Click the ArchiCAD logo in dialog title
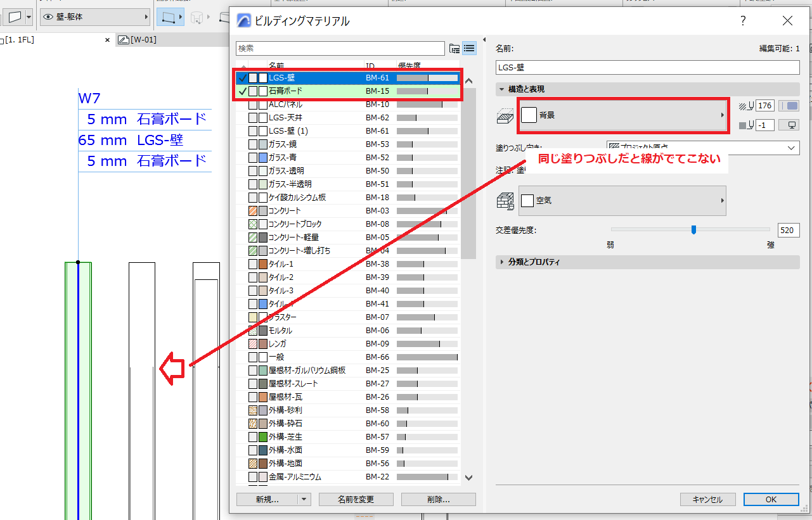The height and width of the screenshot is (520, 812). [x=243, y=21]
